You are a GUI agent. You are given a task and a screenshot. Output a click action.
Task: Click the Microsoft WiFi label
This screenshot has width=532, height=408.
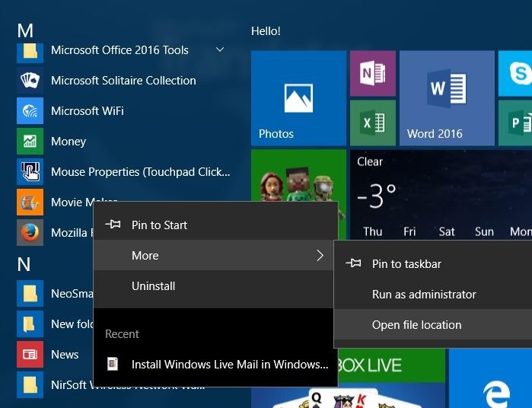coord(88,111)
